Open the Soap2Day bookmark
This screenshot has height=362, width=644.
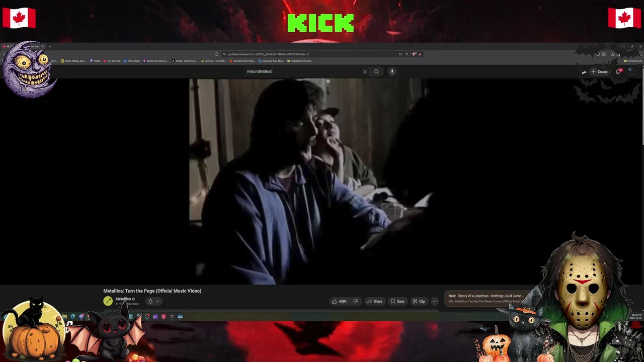point(271,61)
